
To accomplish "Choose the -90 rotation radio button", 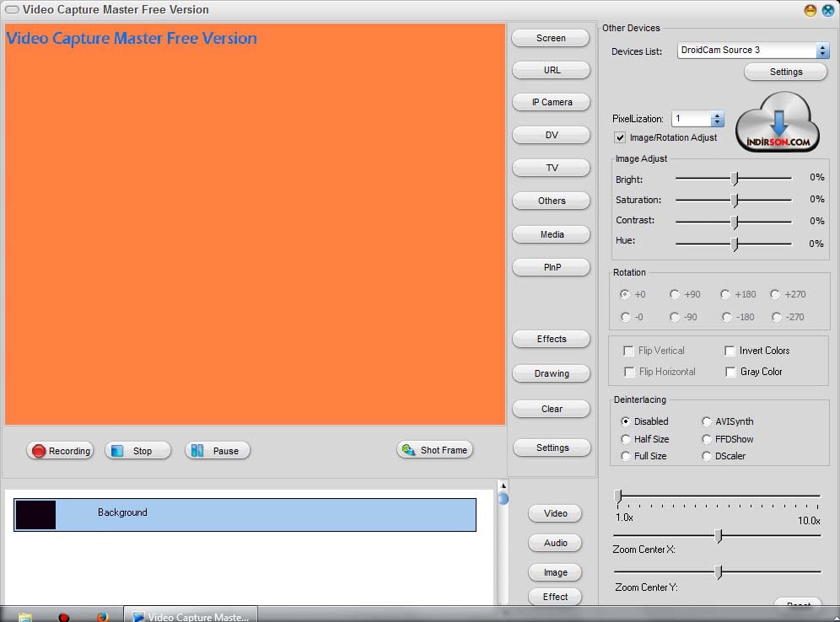I will (x=675, y=317).
